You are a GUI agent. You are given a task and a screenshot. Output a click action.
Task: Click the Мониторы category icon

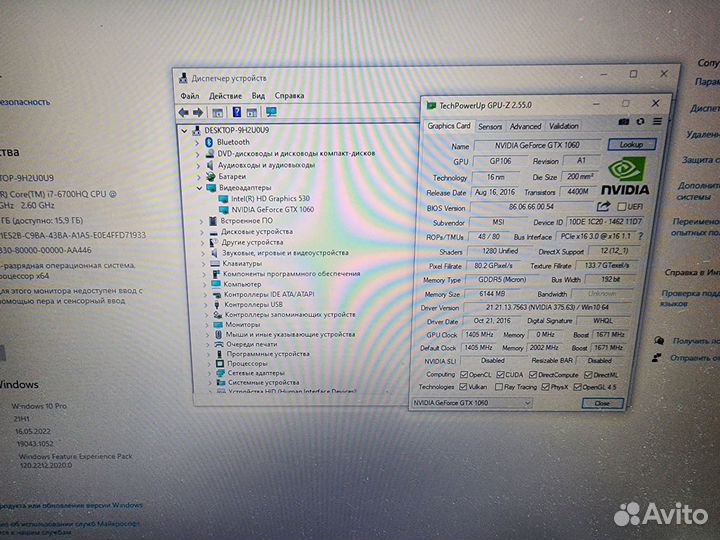(218, 324)
